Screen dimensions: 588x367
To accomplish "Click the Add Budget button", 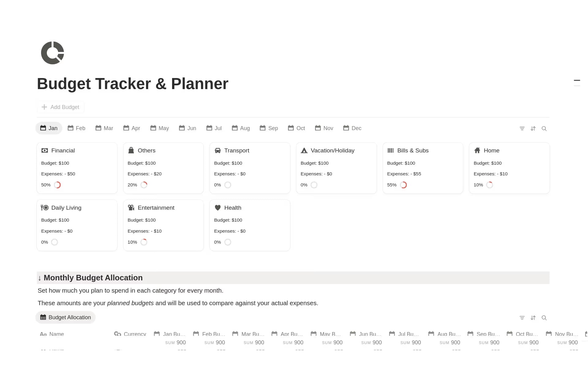I will (x=60, y=107).
